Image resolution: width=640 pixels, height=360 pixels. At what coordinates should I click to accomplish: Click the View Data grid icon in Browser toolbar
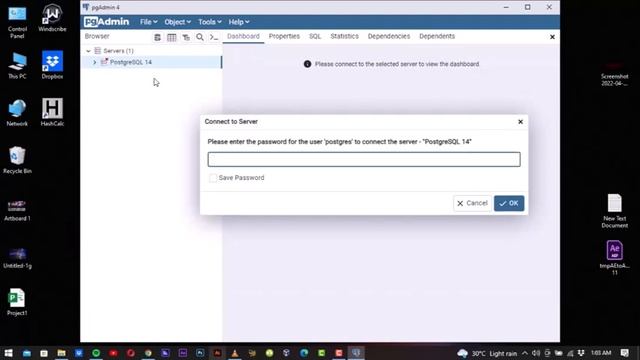[x=171, y=37]
